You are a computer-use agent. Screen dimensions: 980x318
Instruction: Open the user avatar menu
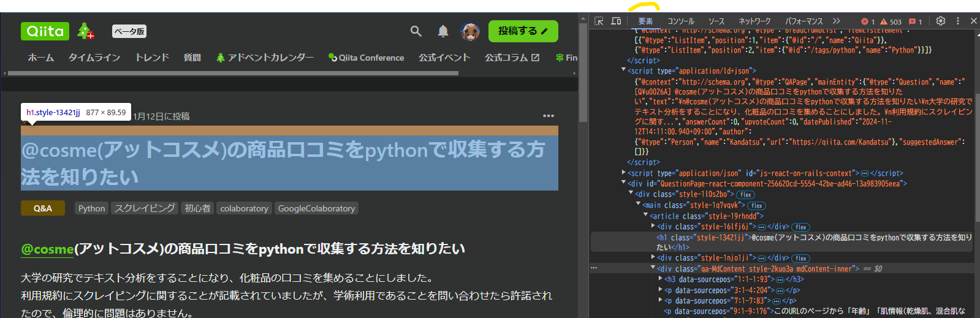click(x=470, y=31)
